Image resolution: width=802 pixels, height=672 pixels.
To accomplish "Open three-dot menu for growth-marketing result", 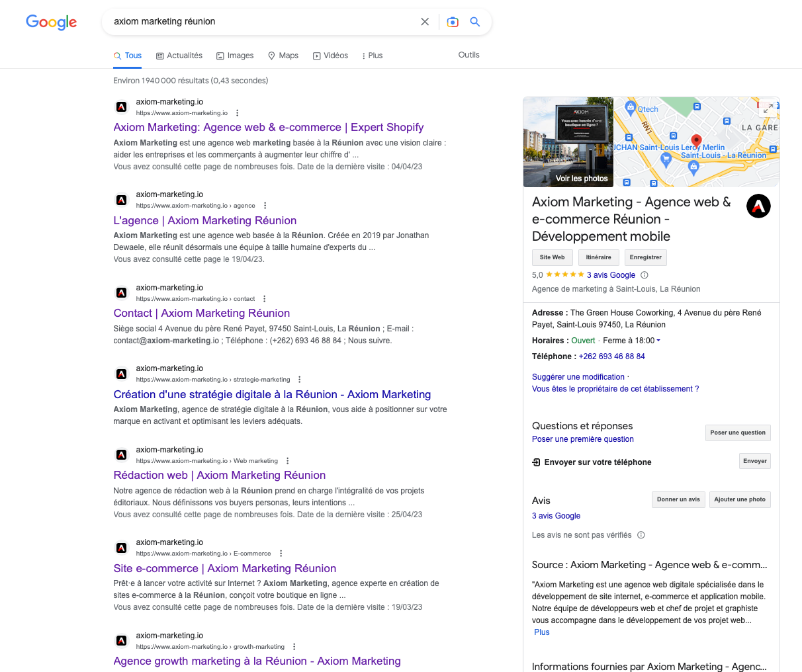I will pyautogui.click(x=294, y=647).
